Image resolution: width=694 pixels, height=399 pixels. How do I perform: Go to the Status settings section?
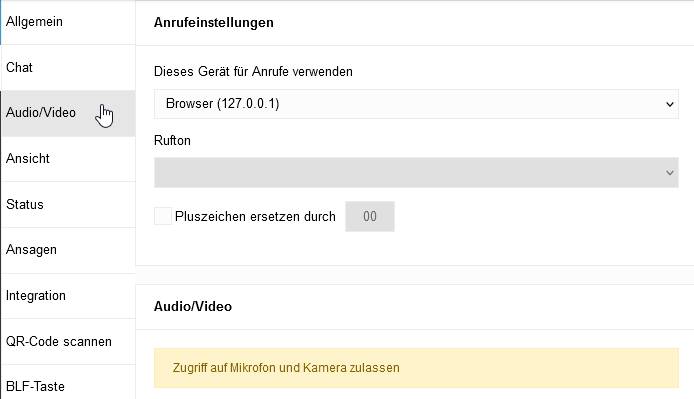click(x=68, y=205)
